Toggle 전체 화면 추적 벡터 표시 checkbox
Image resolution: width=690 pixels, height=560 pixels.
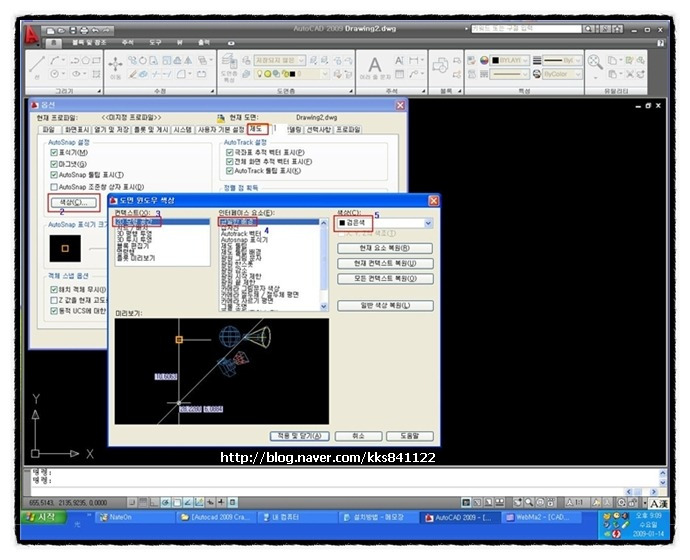[229, 161]
